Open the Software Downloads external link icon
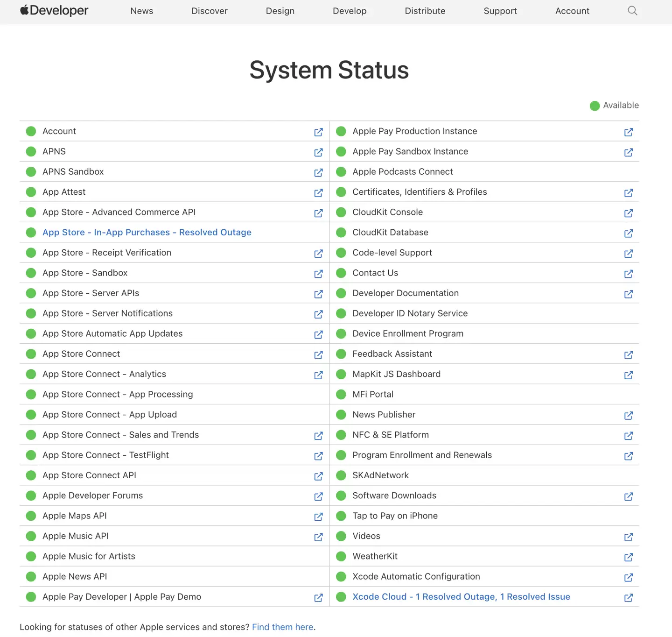This screenshot has height=637, width=672. pyautogui.click(x=629, y=496)
